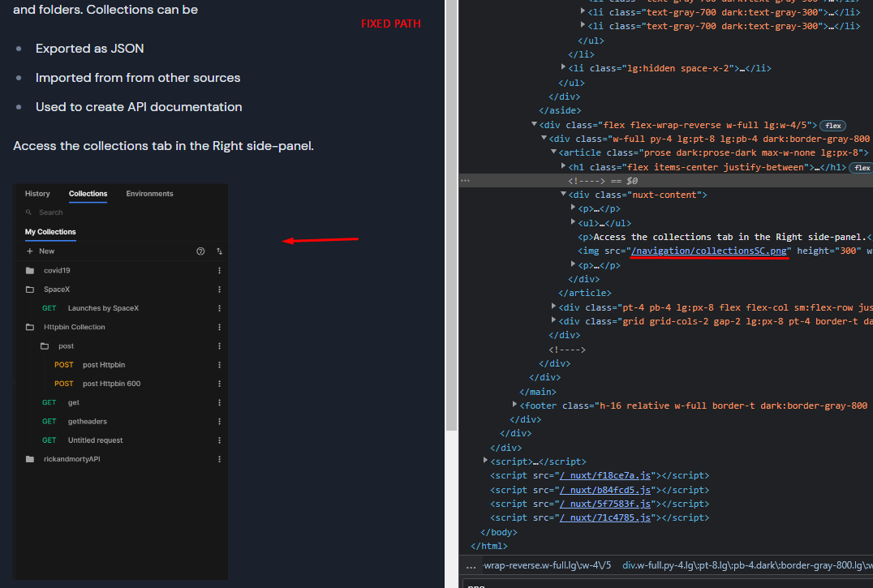Screen dimensions: 873x588
Task: Click the flex badge on flex-wrap-reverse div
Action: tap(833, 126)
